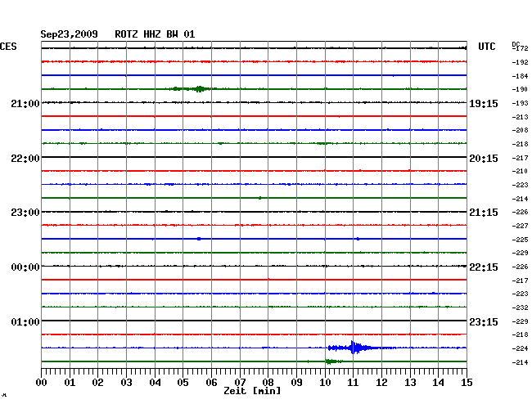Select the station label ROTZ HHZ BW 01
The height and width of the screenshot is (404, 532).
coord(155,34)
